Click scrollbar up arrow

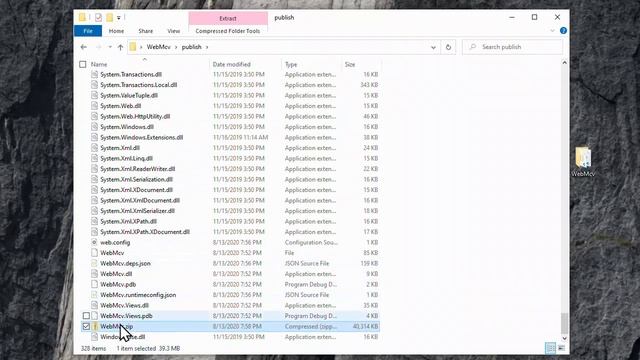[564, 63]
